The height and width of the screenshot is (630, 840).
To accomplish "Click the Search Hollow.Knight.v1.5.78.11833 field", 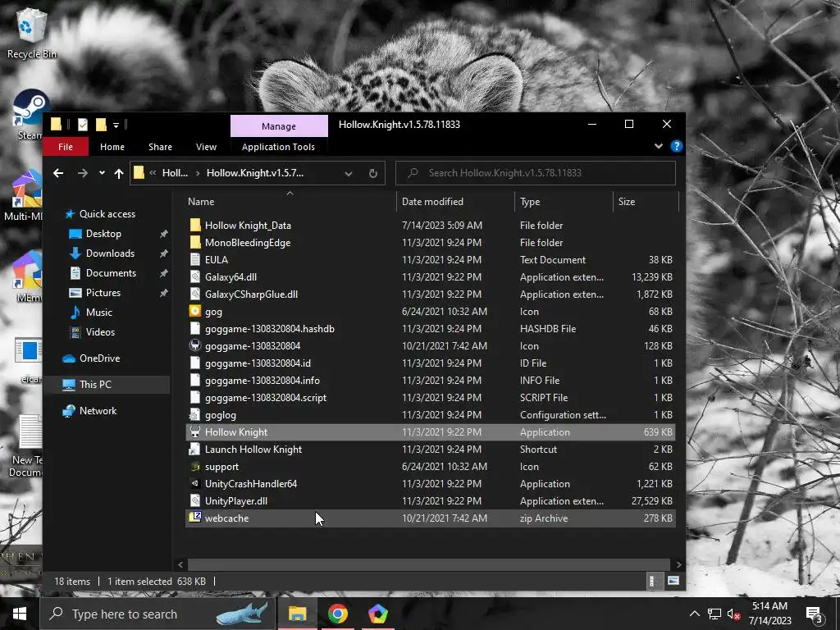I will (x=535, y=173).
